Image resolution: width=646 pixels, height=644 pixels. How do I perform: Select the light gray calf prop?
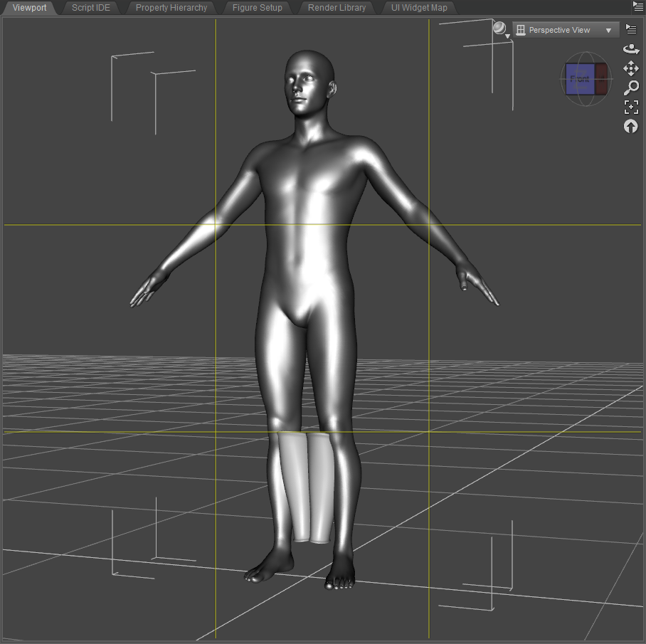point(308,487)
